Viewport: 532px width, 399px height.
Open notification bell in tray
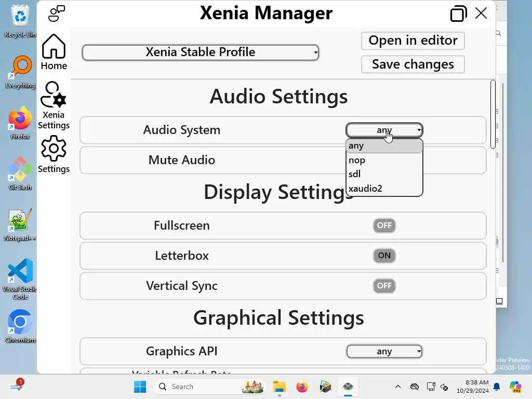pyautogui.click(x=497, y=387)
